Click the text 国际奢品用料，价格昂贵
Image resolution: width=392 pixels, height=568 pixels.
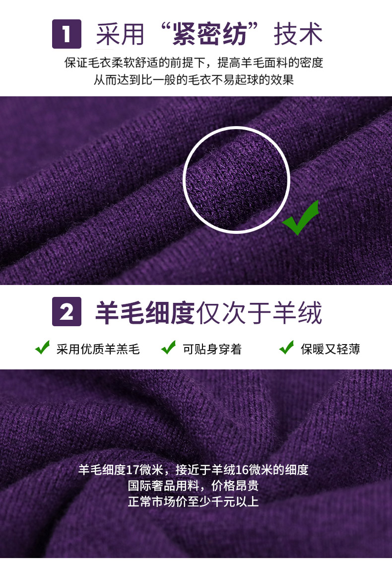193,486
